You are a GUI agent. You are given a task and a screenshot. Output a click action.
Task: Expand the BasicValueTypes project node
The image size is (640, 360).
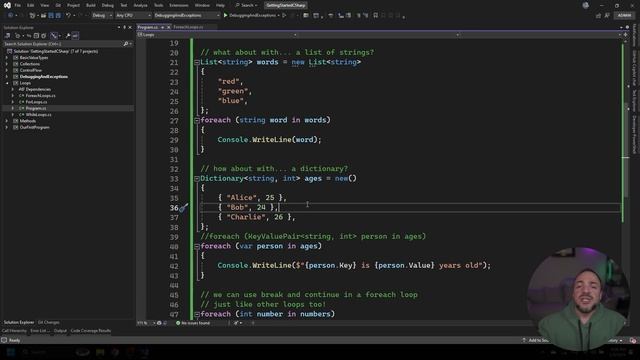(x=7, y=58)
